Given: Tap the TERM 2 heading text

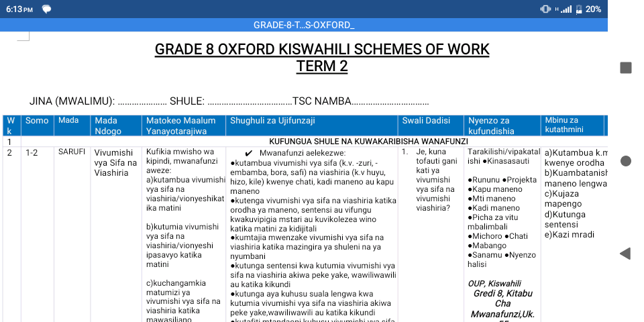Looking at the screenshot, I should pos(322,66).
